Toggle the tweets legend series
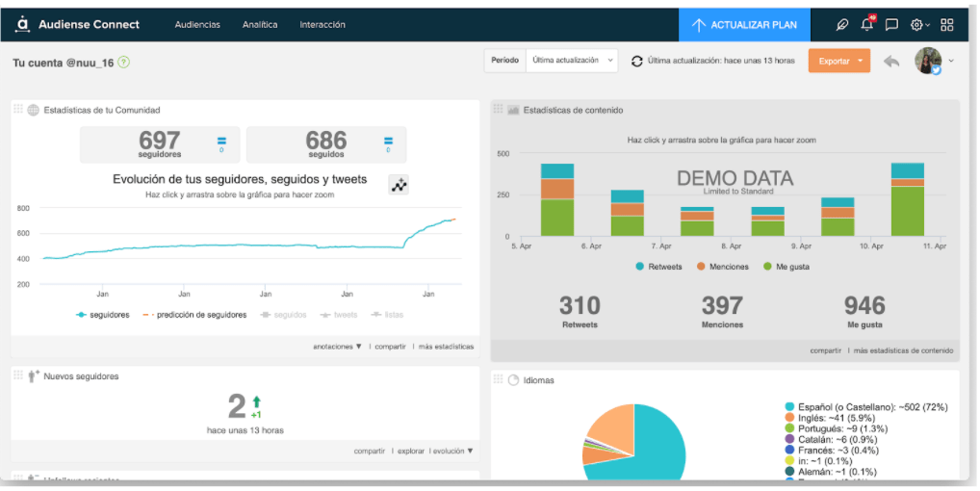 click(x=339, y=315)
